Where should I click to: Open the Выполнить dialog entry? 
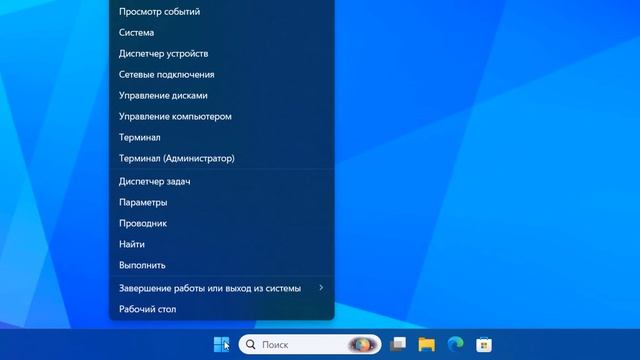[222, 265]
